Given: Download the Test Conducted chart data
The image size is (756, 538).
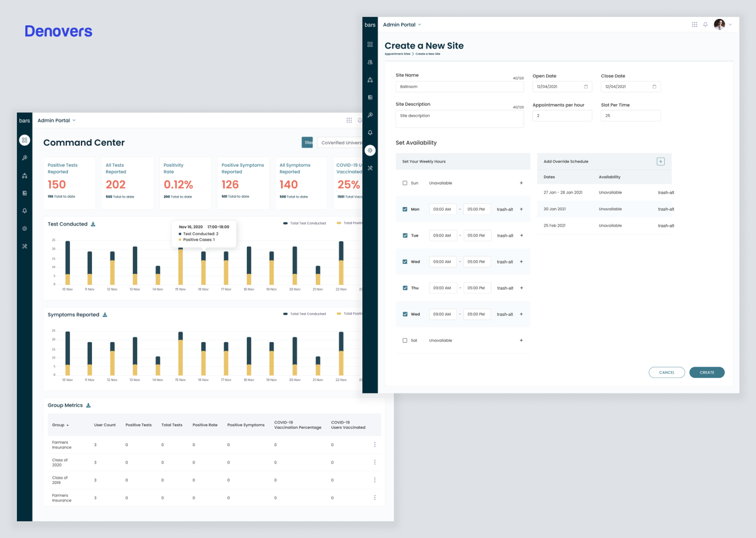Looking at the screenshot, I should point(93,224).
